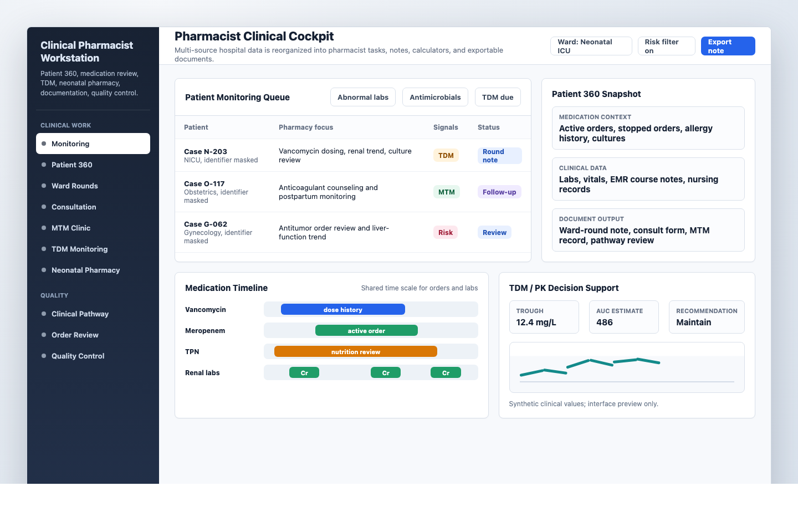Enable the Antimicrobials filter chip
Viewport: 798px width, 532px height.
(435, 97)
